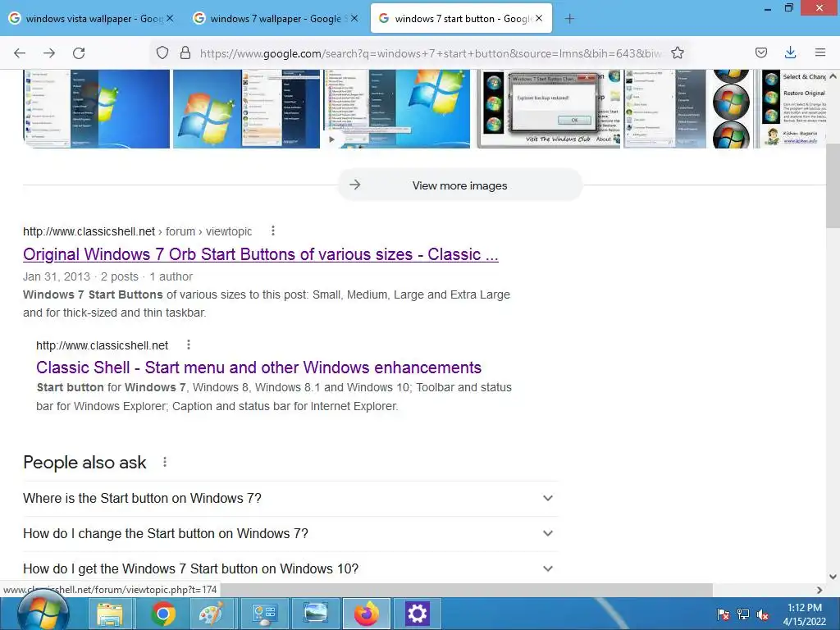Screen dimensions: 840x630
Task: Open a new browser tab
Action: click(x=569, y=19)
